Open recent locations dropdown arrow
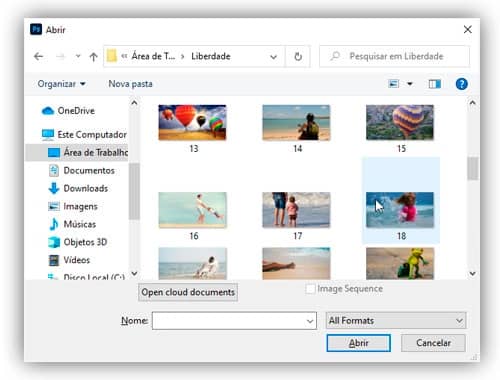500x380 pixels. [78, 56]
